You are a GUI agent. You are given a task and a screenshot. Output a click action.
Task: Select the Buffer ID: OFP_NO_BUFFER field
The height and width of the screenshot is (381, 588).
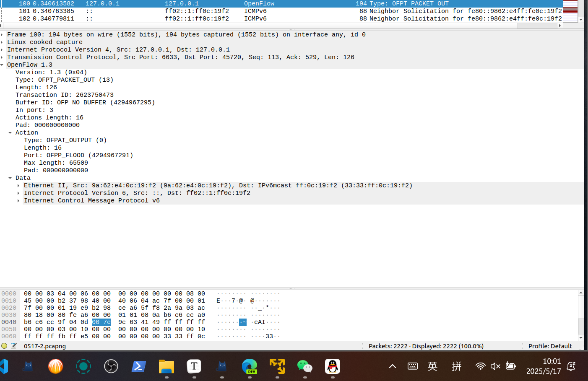[85, 103]
